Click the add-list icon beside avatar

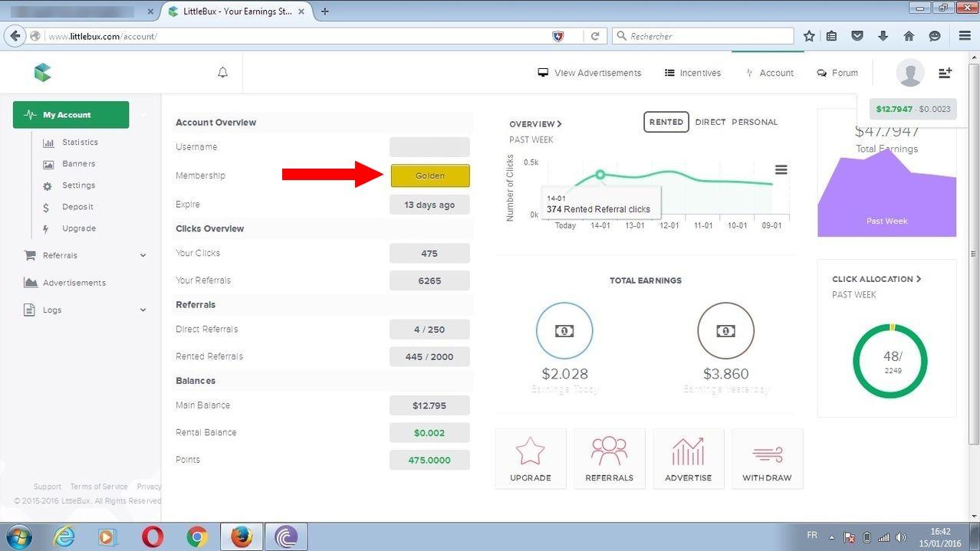pyautogui.click(x=945, y=72)
